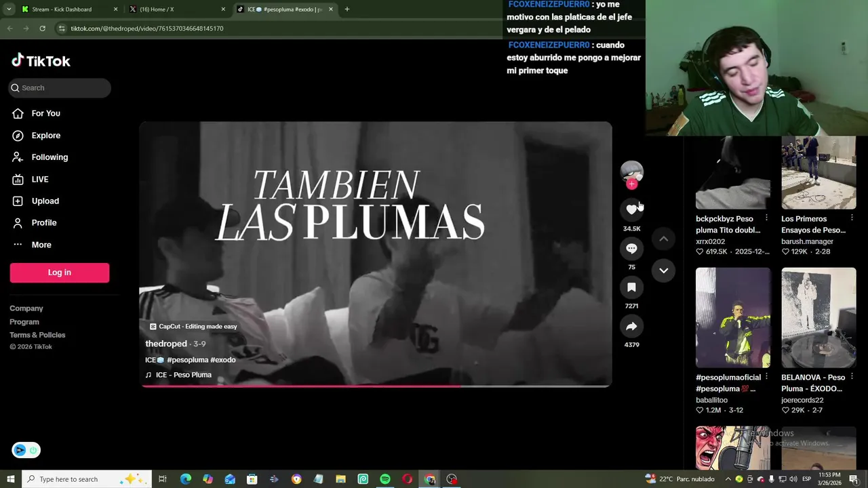Viewport: 868px width, 488px height.
Task: Share the video with the arrow icon
Action: 631,327
